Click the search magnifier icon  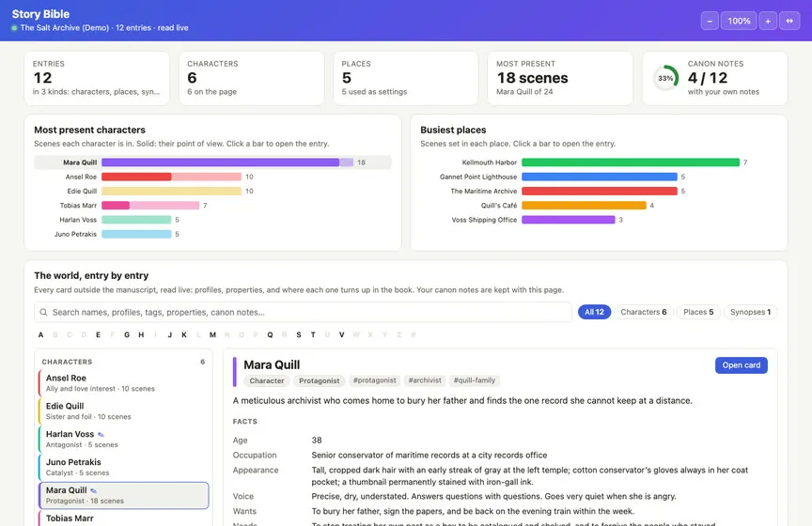(43, 312)
